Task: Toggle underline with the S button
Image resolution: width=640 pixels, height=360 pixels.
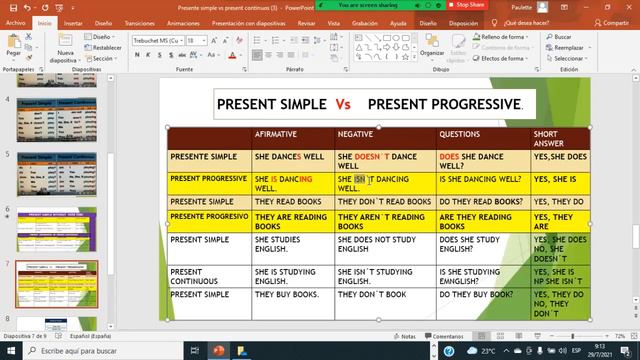Action: [x=160, y=55]
